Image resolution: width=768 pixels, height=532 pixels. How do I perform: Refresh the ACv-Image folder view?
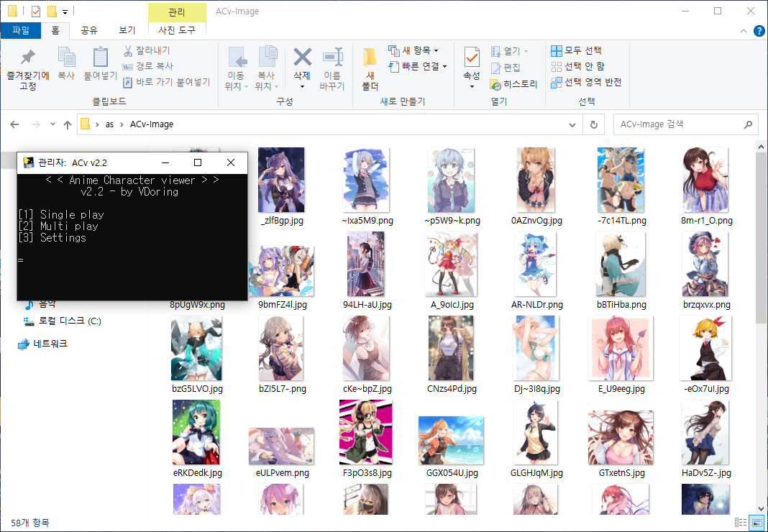click(594, 124)
